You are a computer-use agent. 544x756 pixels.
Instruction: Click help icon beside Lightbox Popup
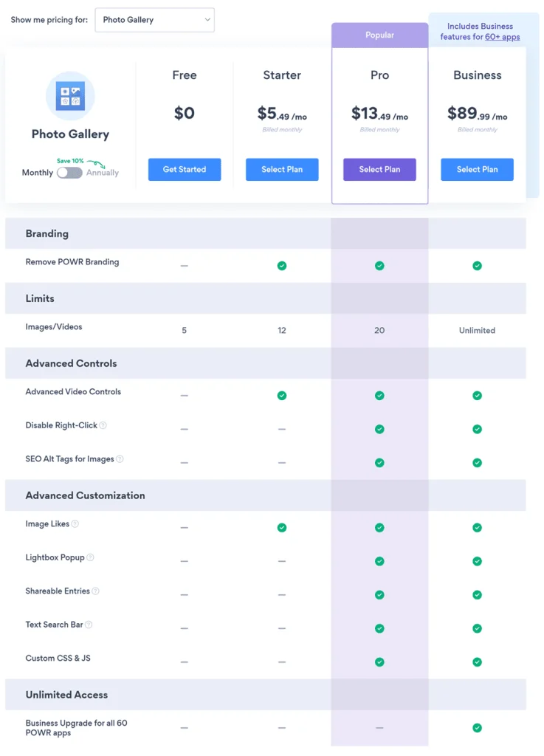click(x=90, y=557)
